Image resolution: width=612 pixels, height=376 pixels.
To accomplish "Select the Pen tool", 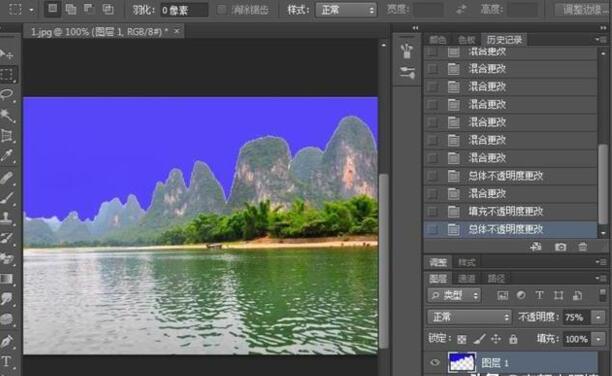I will [x=7, y=341].
